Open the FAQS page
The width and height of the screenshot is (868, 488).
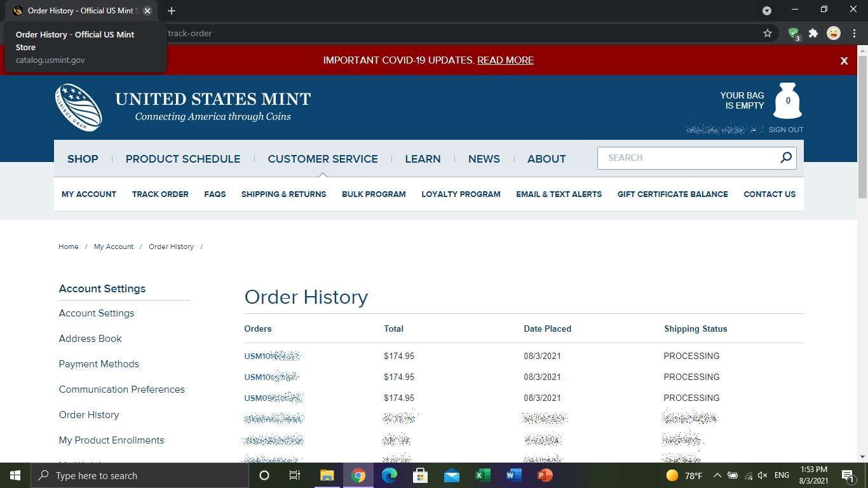point(215,194)
